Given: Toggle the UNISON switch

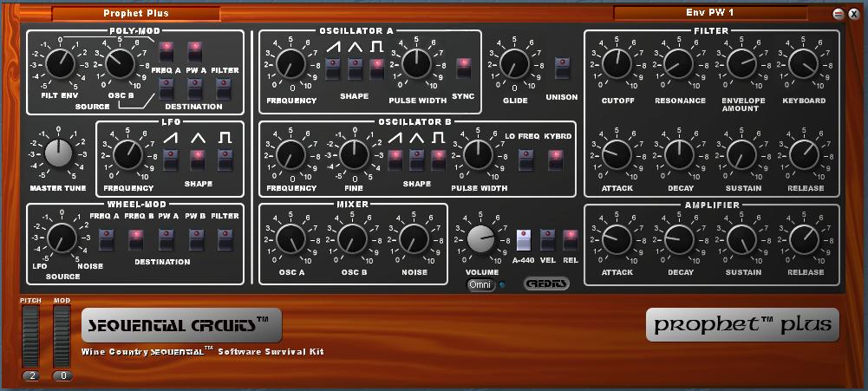Looking at the screenshot, I should (x=563, y=68).
